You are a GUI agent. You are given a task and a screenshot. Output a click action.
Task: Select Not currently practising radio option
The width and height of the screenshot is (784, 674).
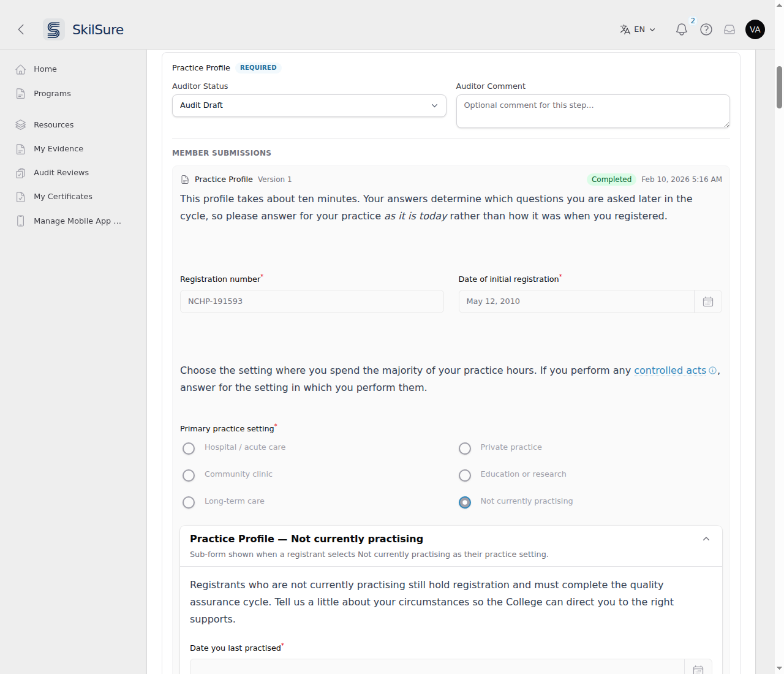465,502
